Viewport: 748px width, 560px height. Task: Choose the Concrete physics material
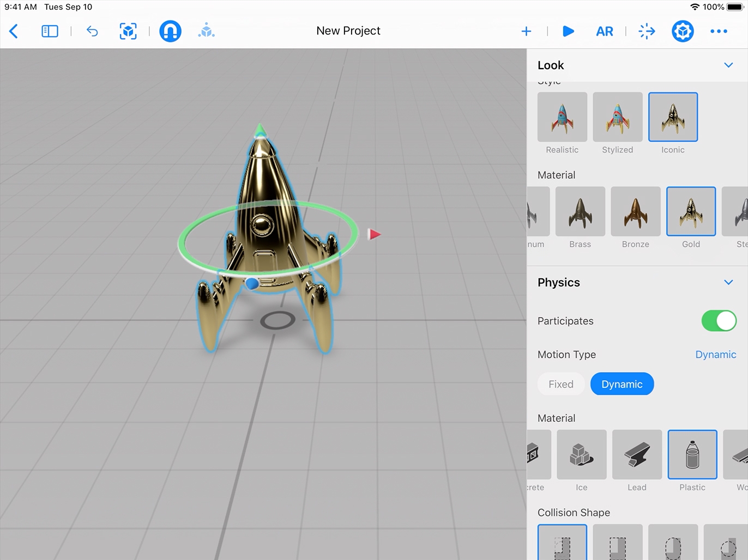pos(539,454)
